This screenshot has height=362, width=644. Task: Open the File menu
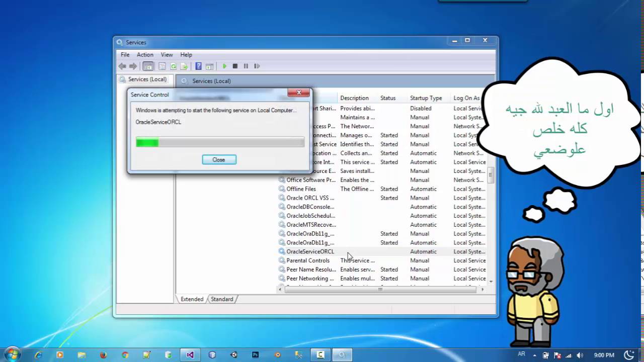point(125,54)
